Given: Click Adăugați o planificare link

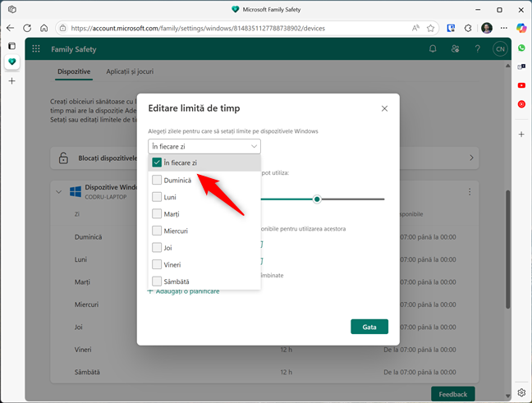Looking at the screenshot, I should click(184, 291).
